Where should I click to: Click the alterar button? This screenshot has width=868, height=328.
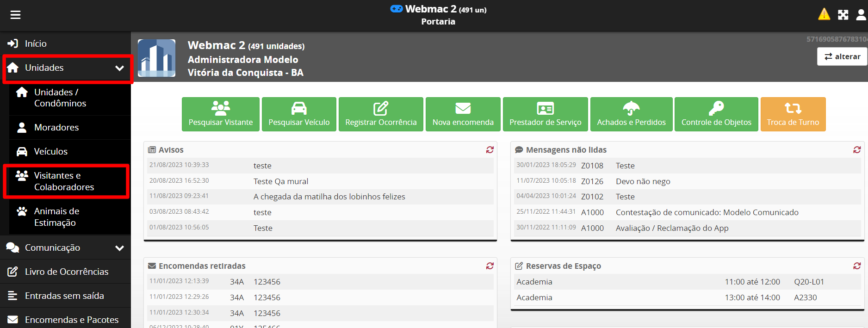coord(842,56)
